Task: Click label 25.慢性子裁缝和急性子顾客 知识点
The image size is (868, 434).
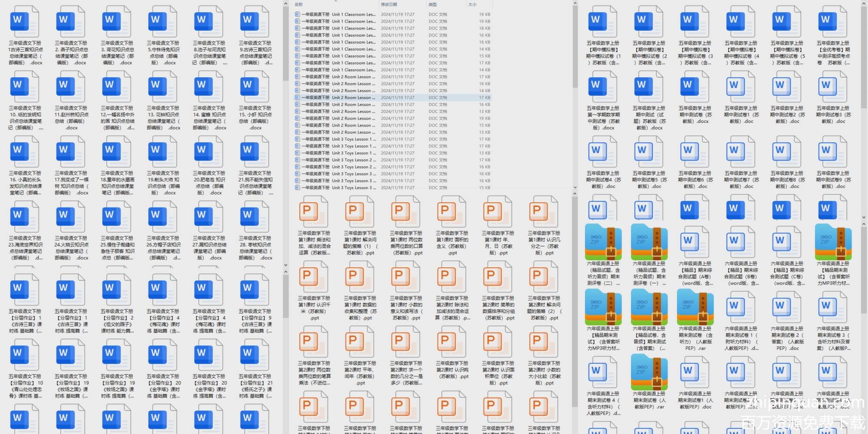Action: tap(118, 248)
